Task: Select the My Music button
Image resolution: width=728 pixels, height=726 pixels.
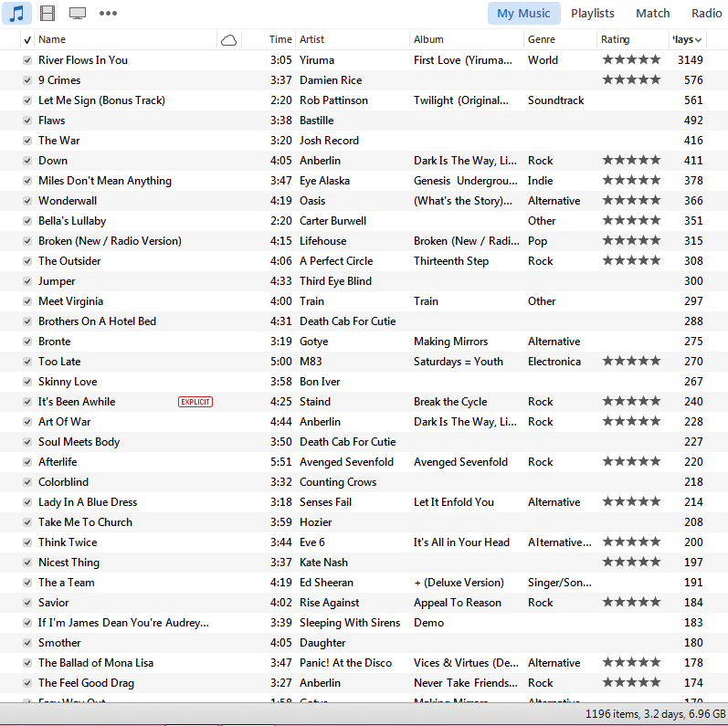Action: coord(523,13)
